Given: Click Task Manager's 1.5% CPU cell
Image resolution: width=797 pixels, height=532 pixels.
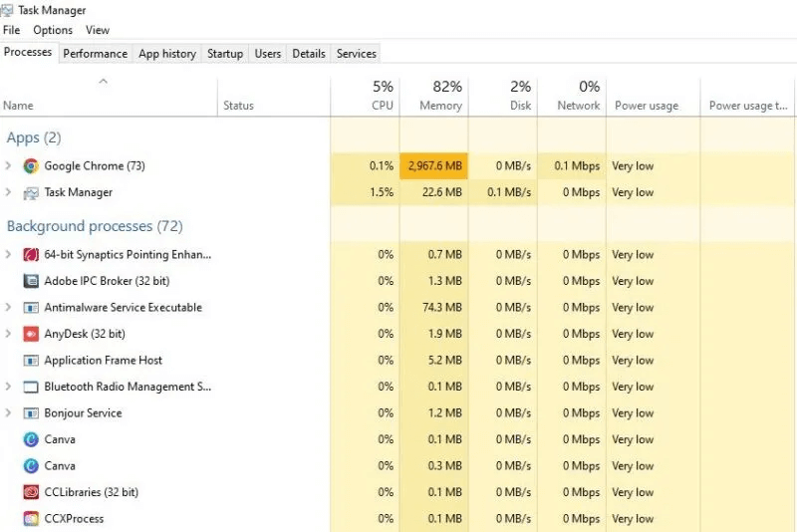Looking at the screenshot, I should click(365, 192).
